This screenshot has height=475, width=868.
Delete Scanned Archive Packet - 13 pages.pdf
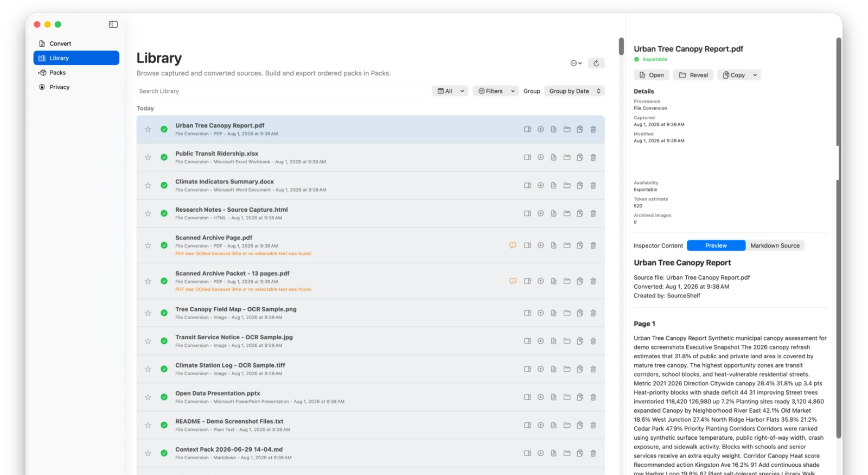593,281
